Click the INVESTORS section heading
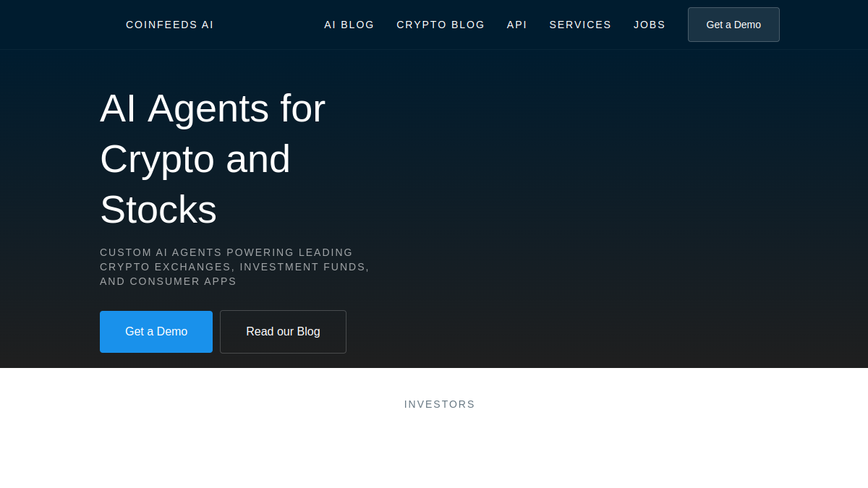The height and width of the screenshot is (488, 868). coord(440,404)
